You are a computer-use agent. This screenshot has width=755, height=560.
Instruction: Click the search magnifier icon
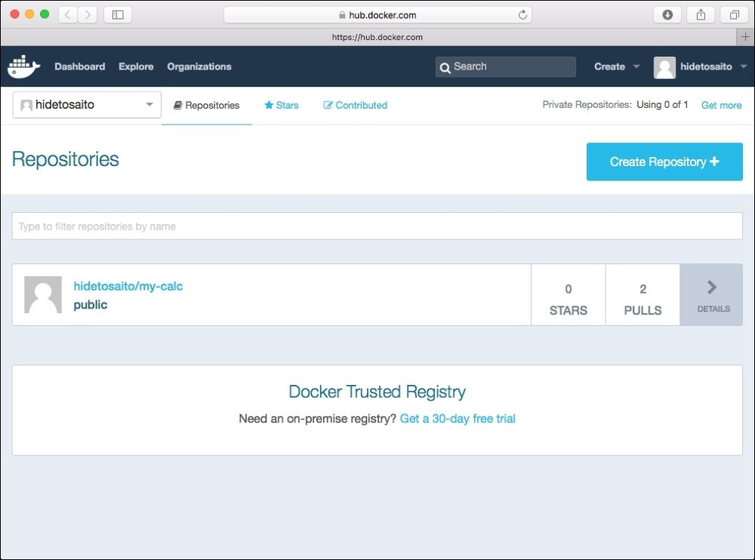pyautogui.click(x=445, y=67)
